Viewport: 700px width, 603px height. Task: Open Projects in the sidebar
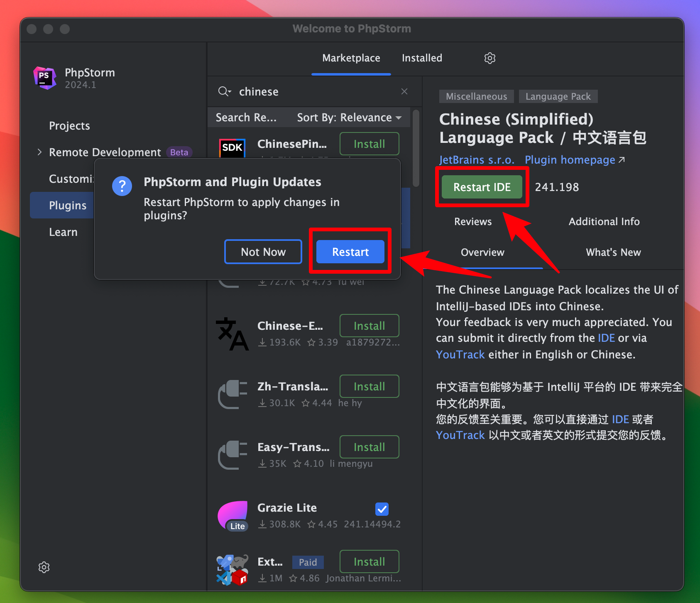69,125
